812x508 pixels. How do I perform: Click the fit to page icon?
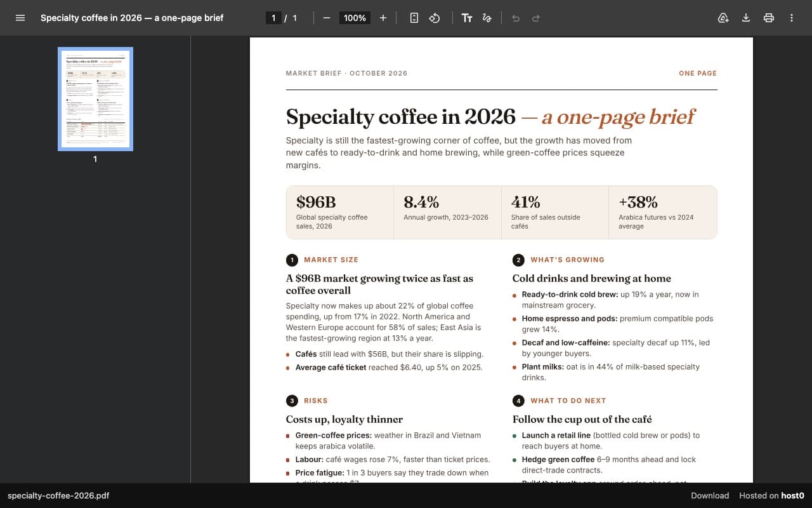(414, 18)
